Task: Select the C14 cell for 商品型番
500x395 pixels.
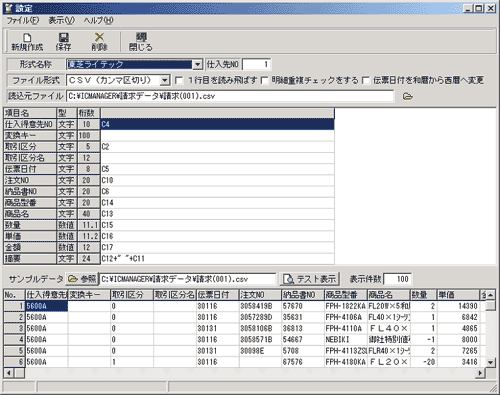Action: [217, 203]
